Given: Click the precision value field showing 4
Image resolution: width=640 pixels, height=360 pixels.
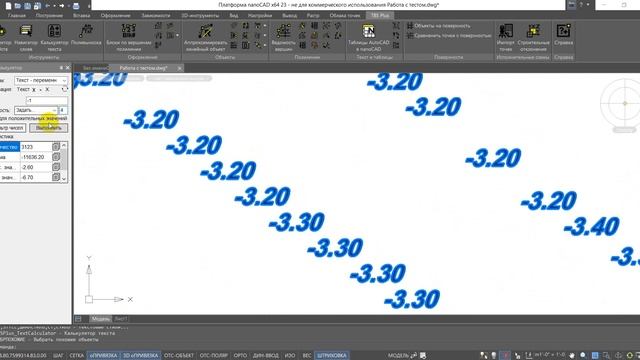Looking at the screenshot, I should (63, 110).
